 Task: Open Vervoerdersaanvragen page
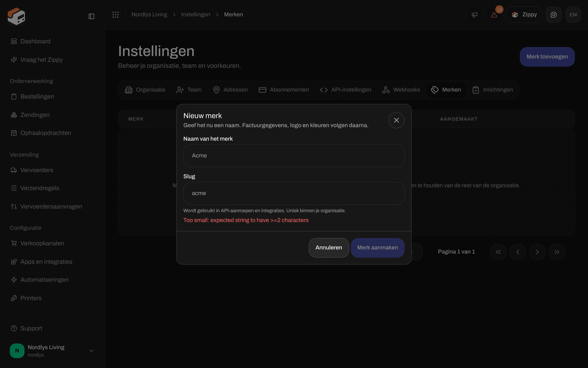[52, 206]
